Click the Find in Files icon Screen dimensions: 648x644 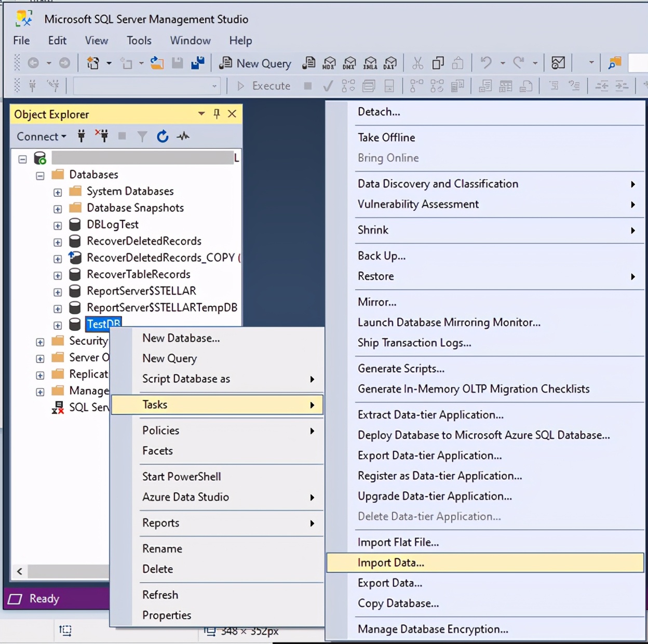(615, 63)
